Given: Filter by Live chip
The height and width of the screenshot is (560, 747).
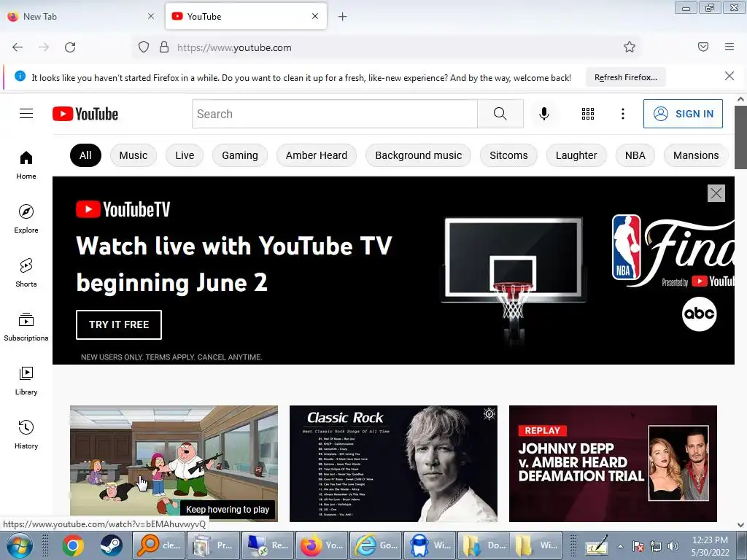Looking at the screenshot, I should tap(185, 155).
